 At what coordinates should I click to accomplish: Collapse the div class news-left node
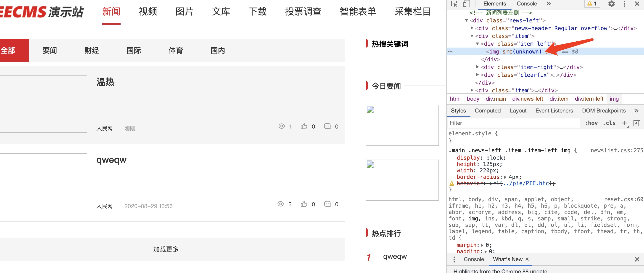click(x=466, y=21)
